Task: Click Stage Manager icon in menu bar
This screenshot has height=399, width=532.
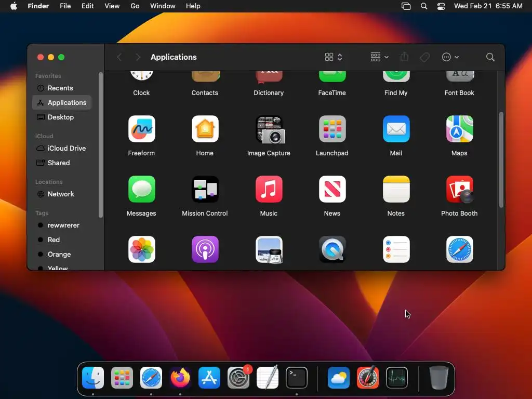Action: point(406,6)
